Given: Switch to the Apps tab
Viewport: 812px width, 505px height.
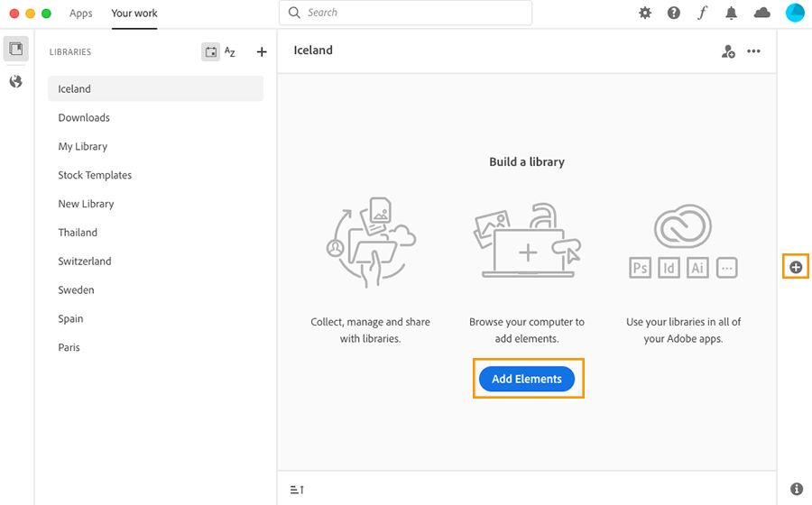Looking at the screenshot, I should (81, 14).
